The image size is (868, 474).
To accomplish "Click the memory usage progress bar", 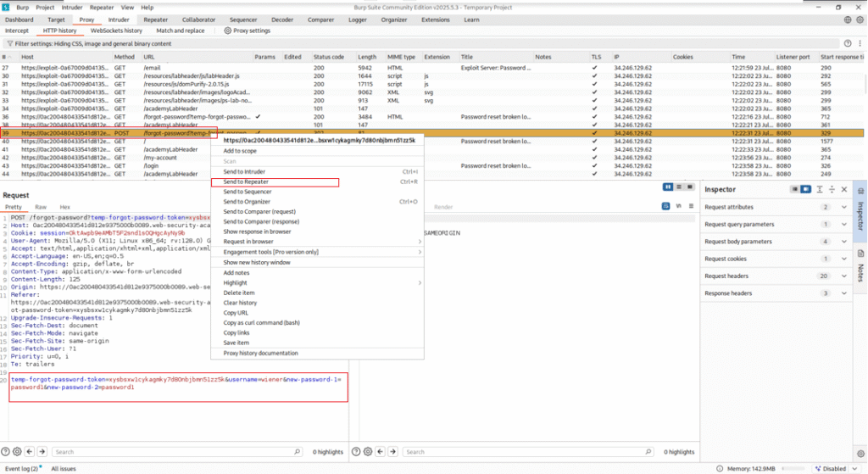I will [x=793, y=468].
